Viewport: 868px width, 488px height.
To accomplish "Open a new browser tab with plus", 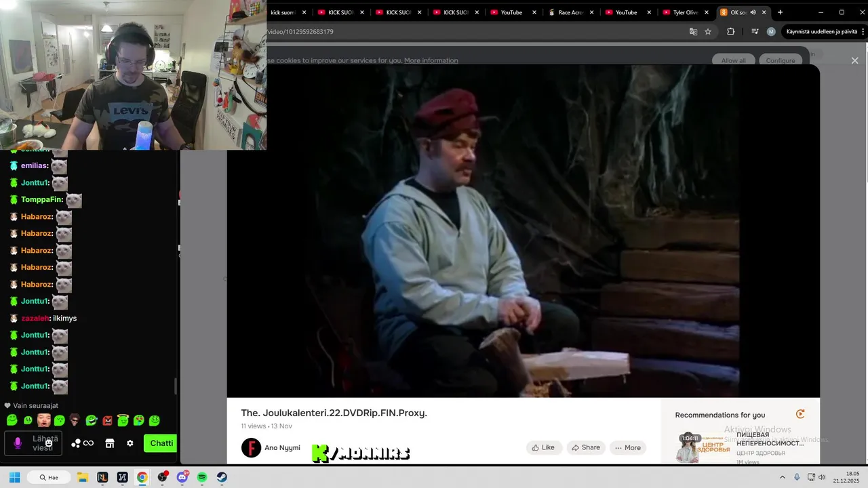I will coord(780,12).
